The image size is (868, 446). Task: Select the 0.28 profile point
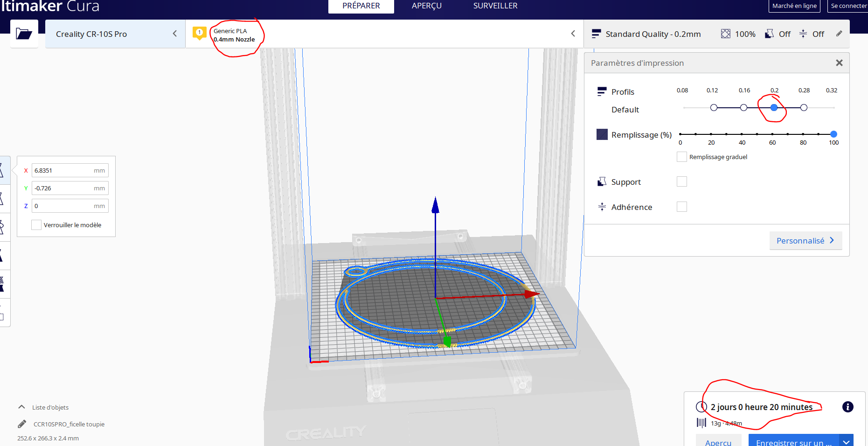coord(804,108)
